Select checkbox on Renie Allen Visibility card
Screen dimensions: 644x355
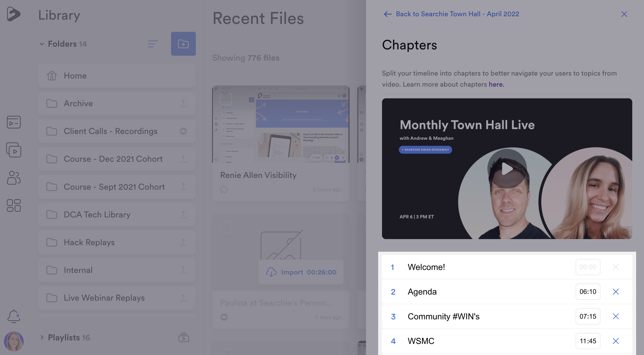(226, 99)
